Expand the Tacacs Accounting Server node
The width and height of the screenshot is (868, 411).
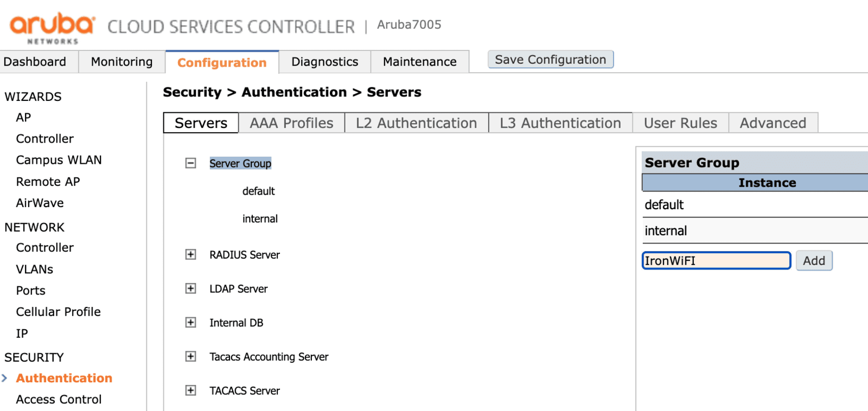coord(190,356)
